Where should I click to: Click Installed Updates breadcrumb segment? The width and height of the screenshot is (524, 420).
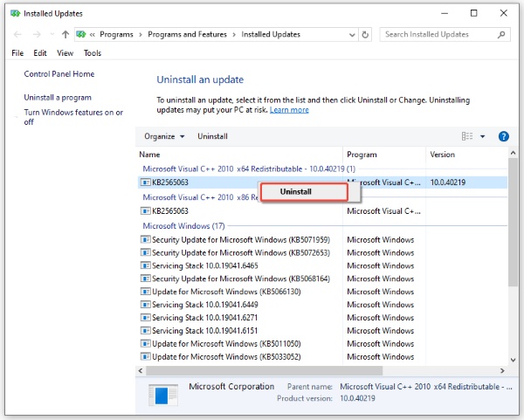271,34
